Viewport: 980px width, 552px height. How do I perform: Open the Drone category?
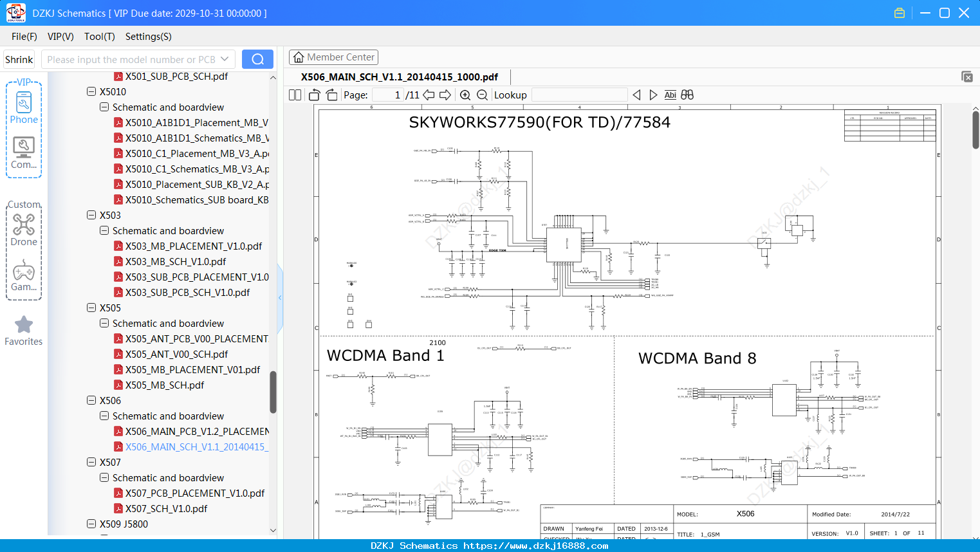pos(24,230)
